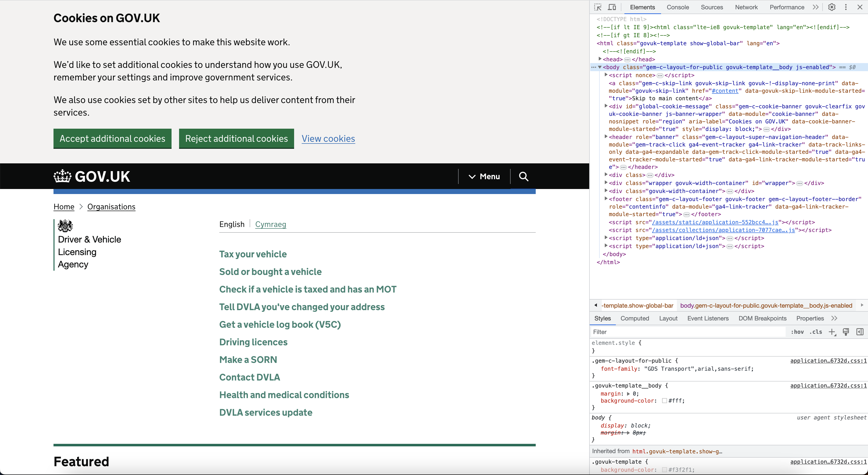Switch to the Sources tab
This screenshot has width=868, height=475.
click(x=712, y=7)
